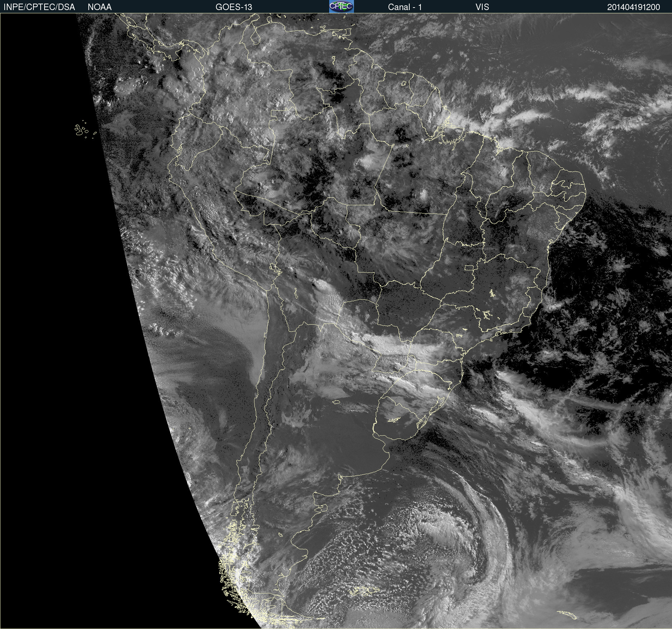Select the NOAA label in header
This screenshot has height=629, width=672.
pos(100,7)
